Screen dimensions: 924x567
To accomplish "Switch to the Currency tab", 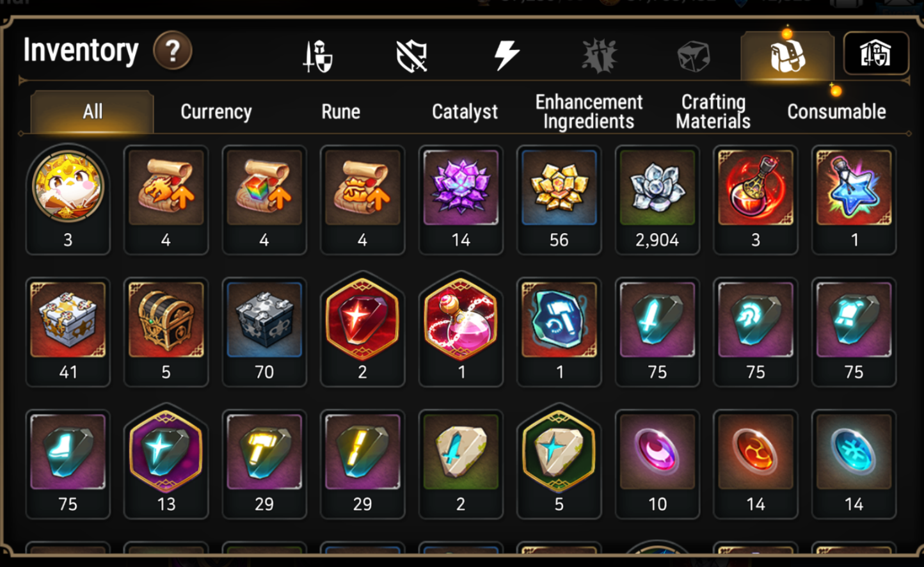I will (216, 112).
